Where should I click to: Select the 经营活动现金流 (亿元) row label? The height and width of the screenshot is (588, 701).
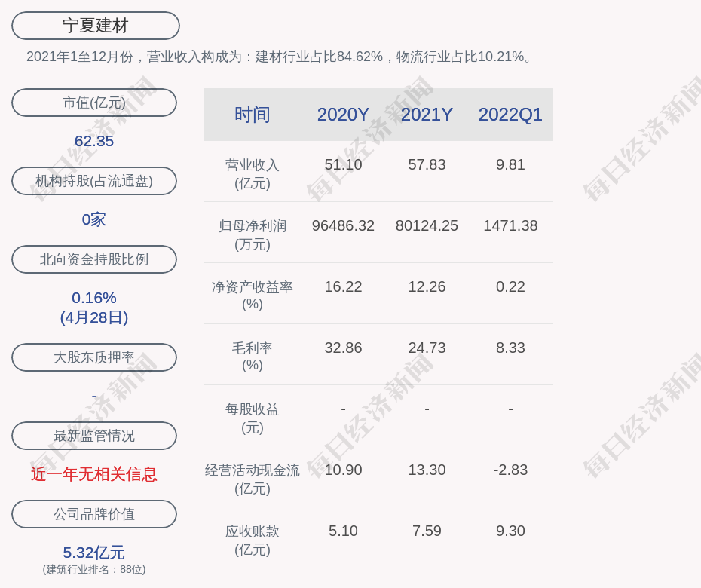point(253,479)
